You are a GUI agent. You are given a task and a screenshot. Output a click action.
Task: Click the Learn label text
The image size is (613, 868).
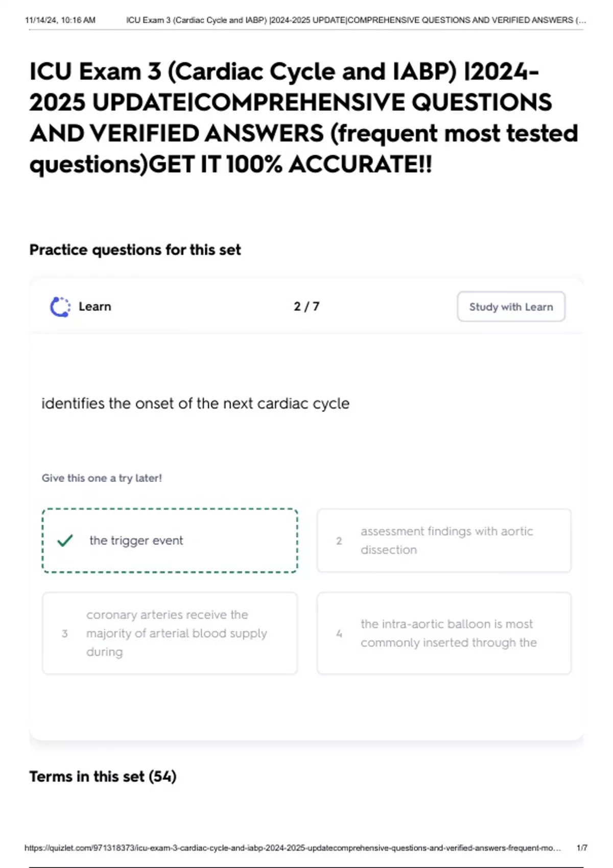95,306
